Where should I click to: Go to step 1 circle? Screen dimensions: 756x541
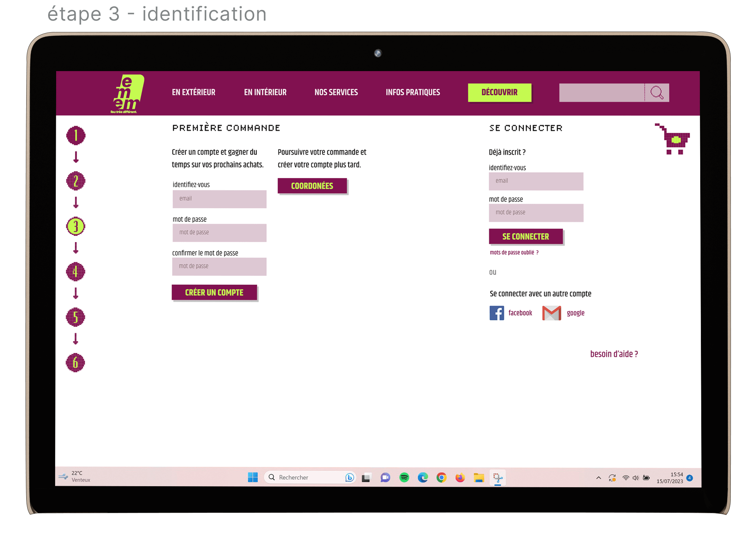click(76, 135)
